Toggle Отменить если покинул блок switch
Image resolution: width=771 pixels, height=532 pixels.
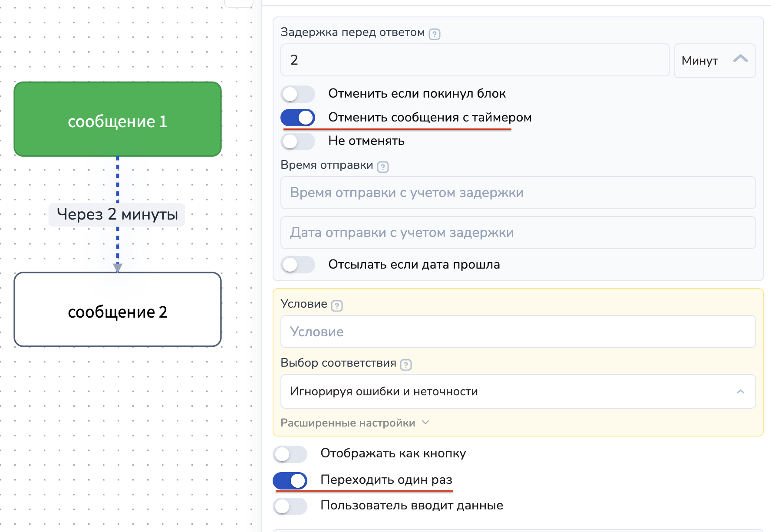pos(298,94)
